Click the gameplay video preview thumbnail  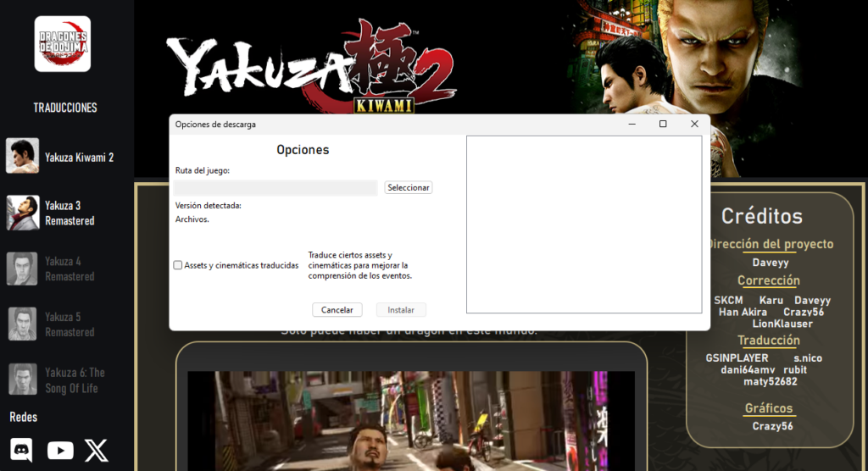pos(411,421)
